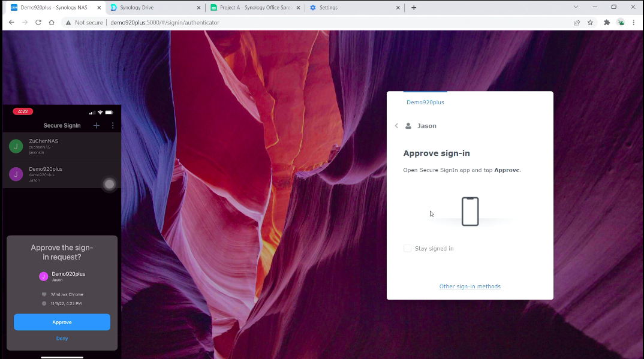644x359 pixels.
Task: Approve the sign-in request on phone
Action: [x=62, y=322]
